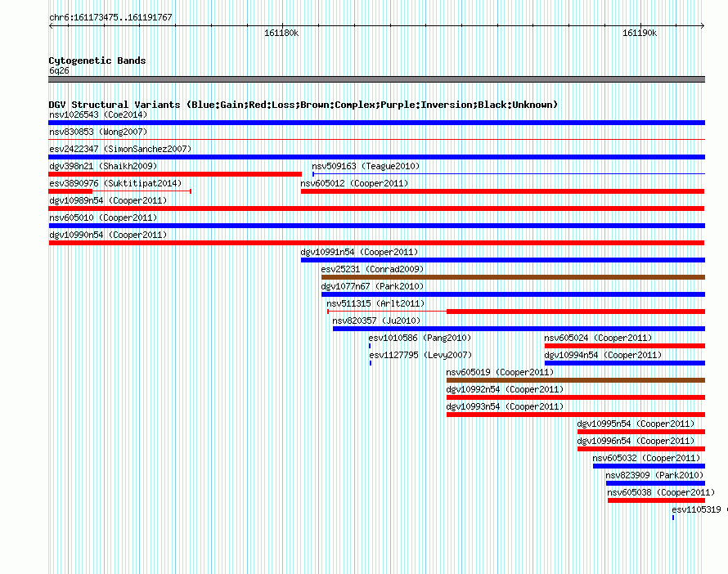Click the dgv10991n54 (Cooper2011) label
728x574 pixels.
coord(359,252)
